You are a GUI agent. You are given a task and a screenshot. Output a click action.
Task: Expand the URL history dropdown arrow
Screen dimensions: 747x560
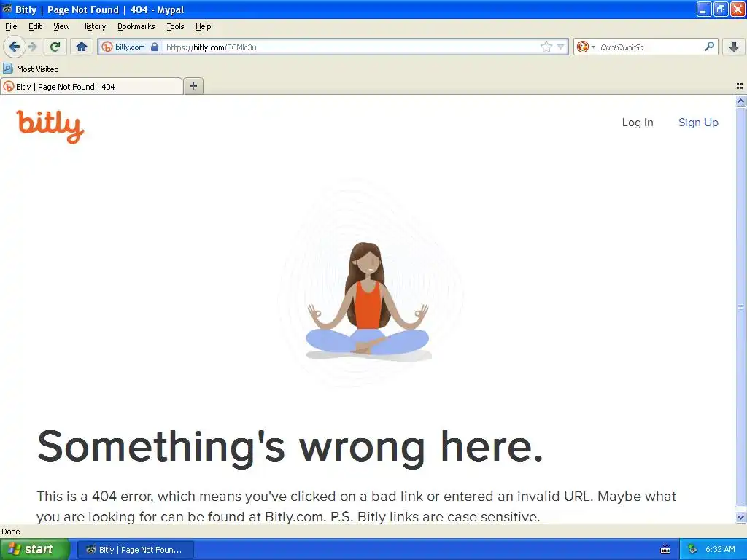[x=561, y=47]
